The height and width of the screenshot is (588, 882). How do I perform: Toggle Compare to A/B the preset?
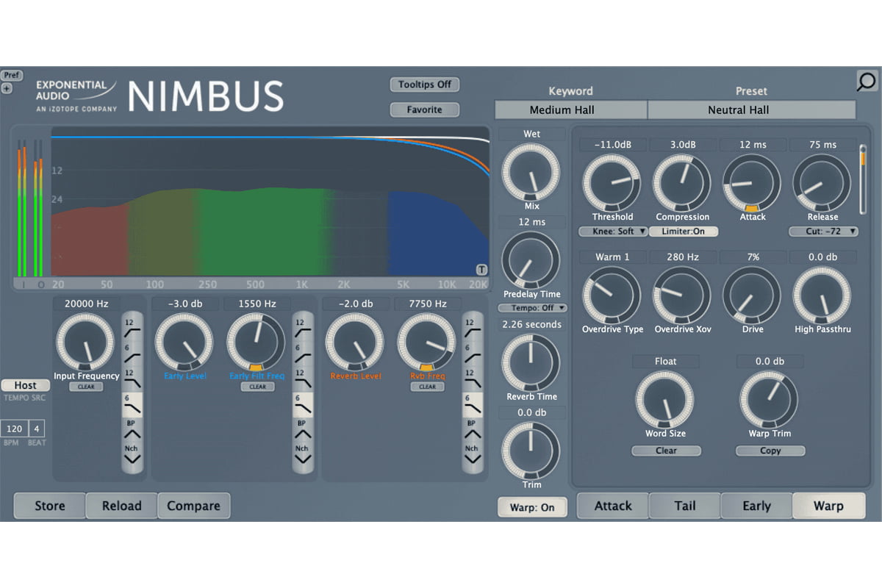click(x=193, y=506)
